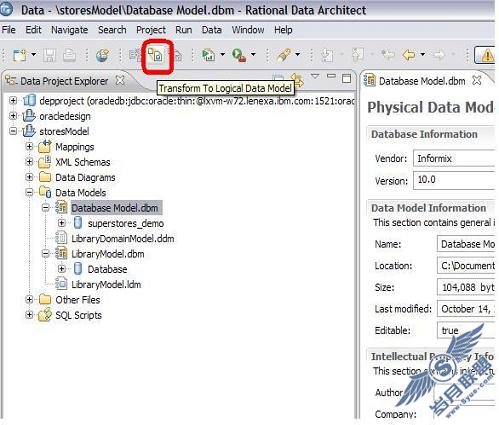Click the New wizard toolbar icon
Viewport: 499px width, 425px height.
[x=20, y=55]
